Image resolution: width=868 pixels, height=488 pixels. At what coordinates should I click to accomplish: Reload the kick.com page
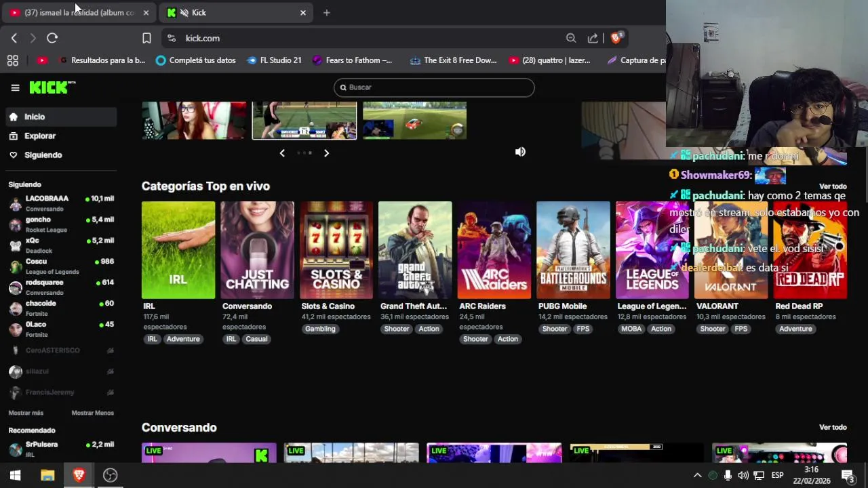click(x=52, y=38)
